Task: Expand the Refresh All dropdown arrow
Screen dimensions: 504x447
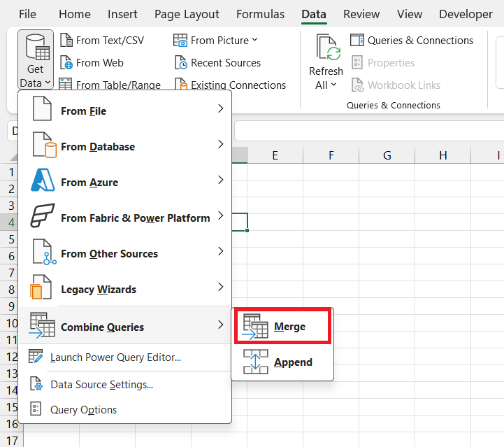Action: (333, 85)
